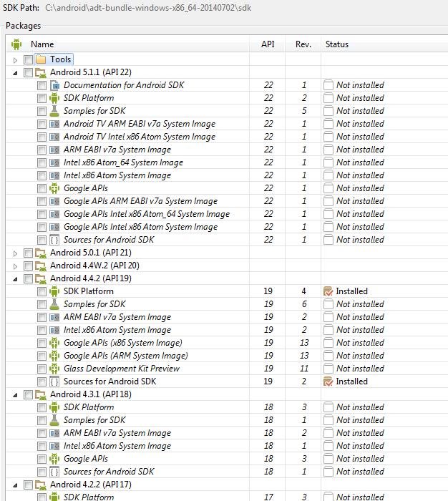Click the Android 5.0.1 (API 21) folder icon
448x501 pixels.
pyautogui.click(x=41, y=253)
